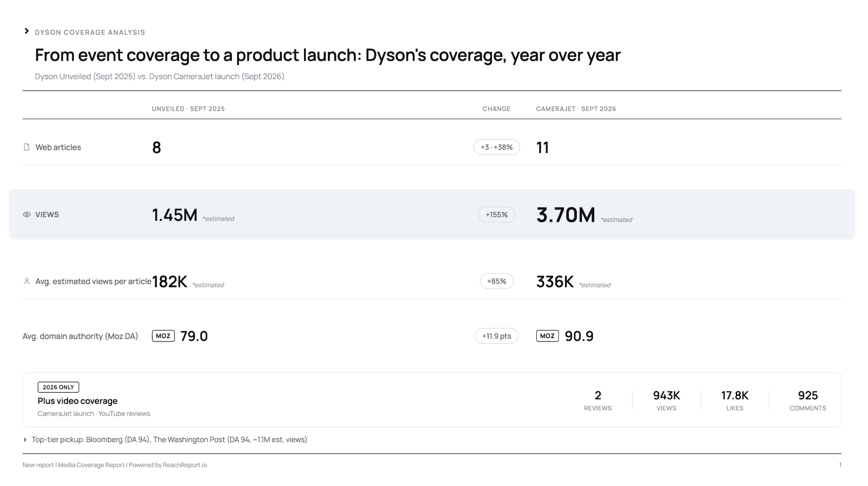The image size is (868, 486).
Task: Expand the Top-tier pickup chevron
Action: pos(25,440)
